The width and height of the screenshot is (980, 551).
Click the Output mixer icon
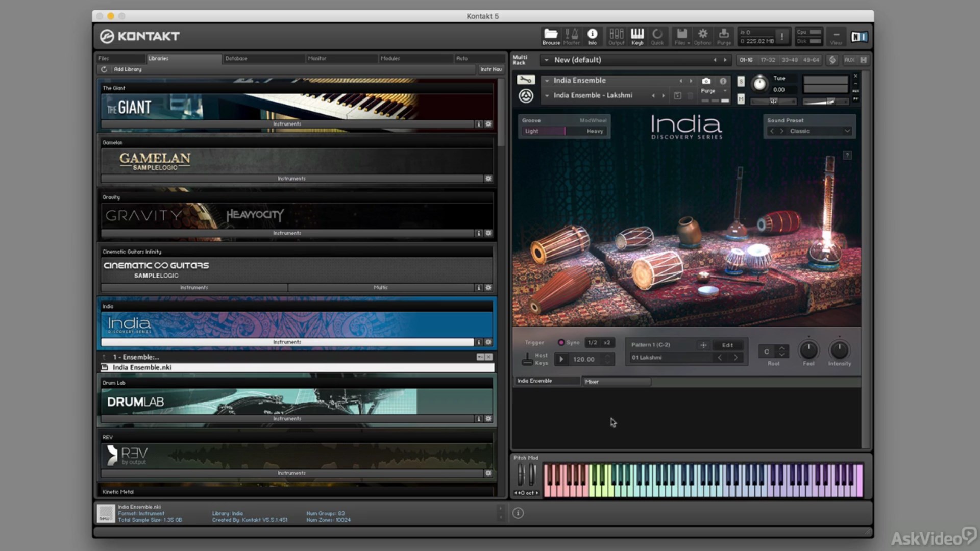[616, 36]
